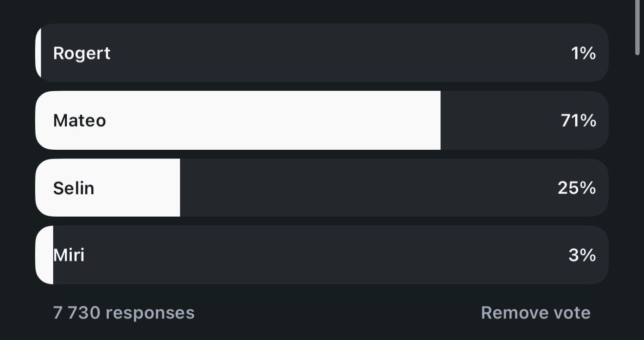The image size is (644, 340).
Task: Click the 25% result label
Action: tap(577, 188)
